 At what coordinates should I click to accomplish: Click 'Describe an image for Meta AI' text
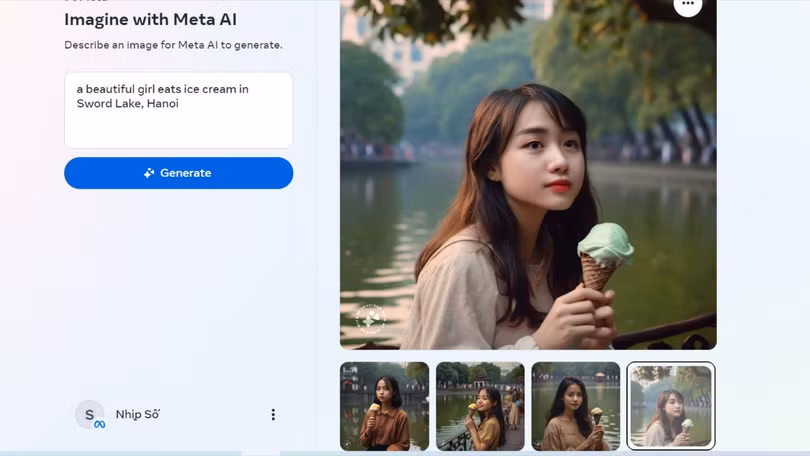173,45
